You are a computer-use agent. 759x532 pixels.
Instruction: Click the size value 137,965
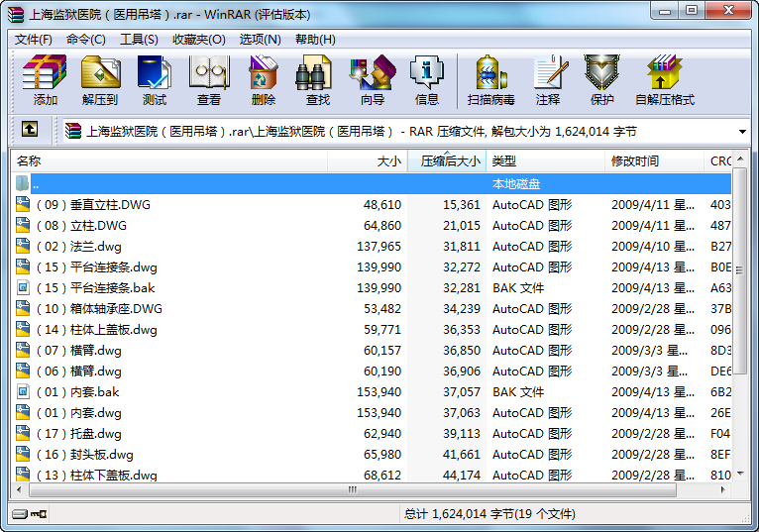click(x=379, y=247)
